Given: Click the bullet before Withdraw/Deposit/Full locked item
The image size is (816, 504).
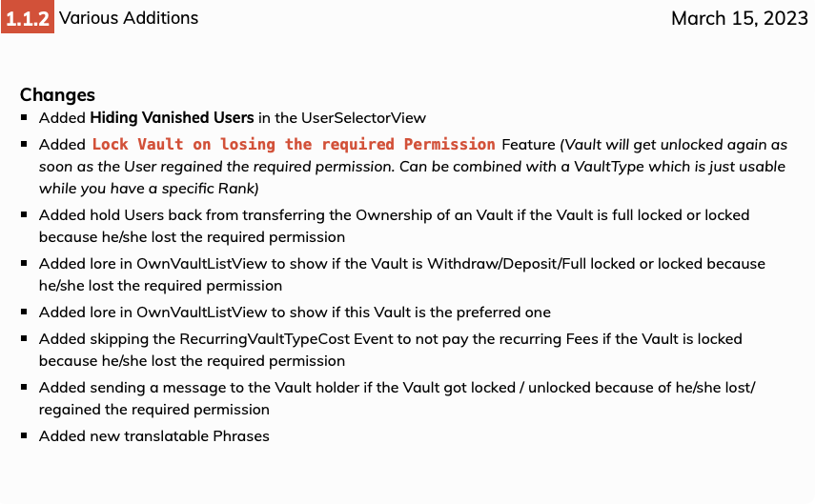Looking at the screenshot, I should 24,263.
